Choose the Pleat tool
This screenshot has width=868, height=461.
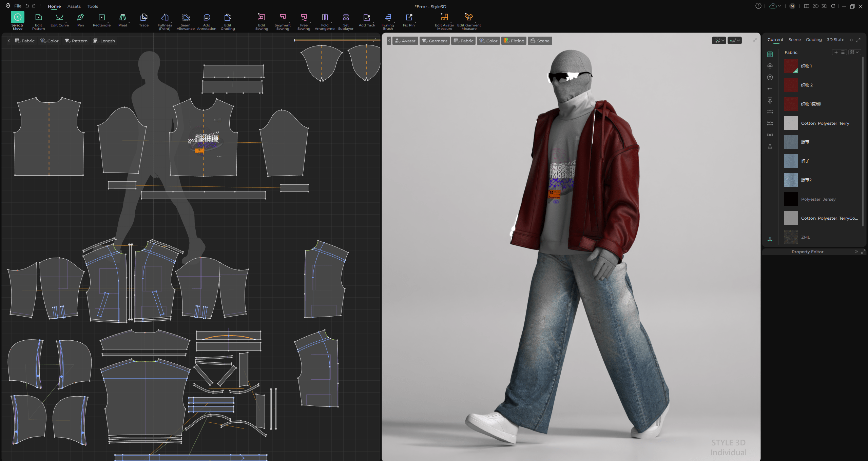[x=122, y=20]
